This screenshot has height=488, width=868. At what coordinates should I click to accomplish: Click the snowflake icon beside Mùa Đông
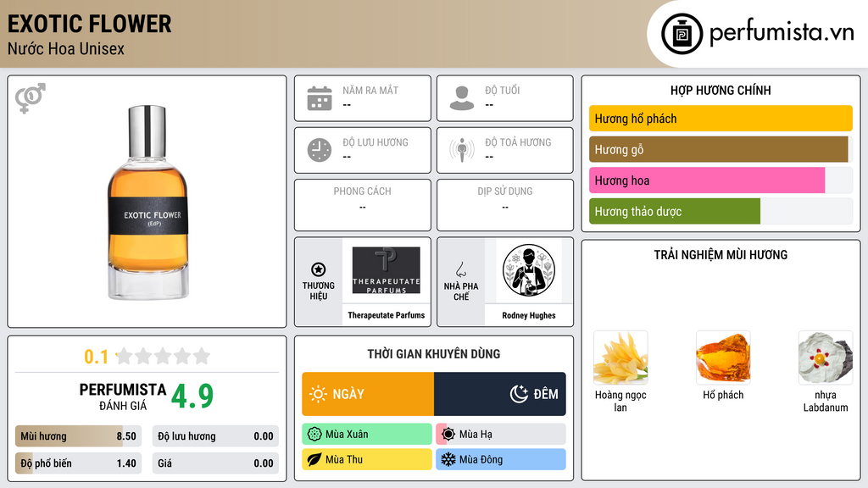(x=448, y=459)
